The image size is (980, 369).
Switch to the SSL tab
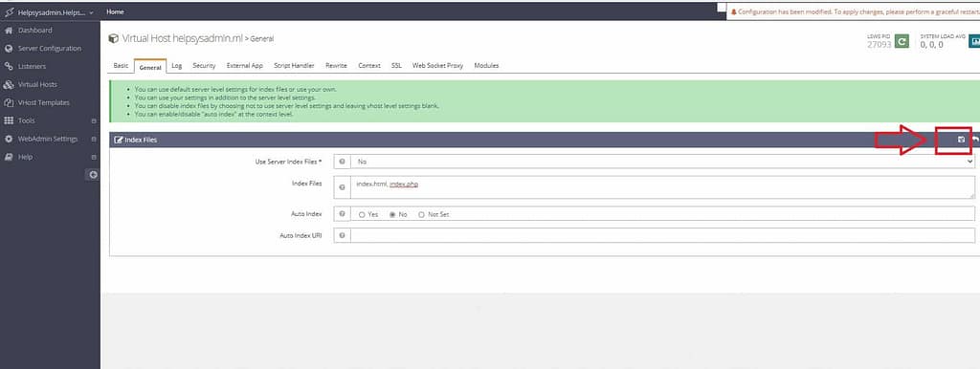(x=396, y=66)
